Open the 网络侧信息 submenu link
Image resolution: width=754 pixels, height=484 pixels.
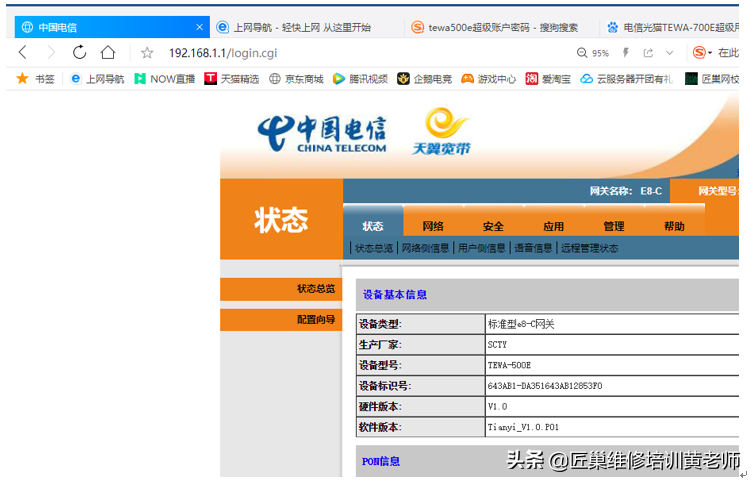pos(426,248)
